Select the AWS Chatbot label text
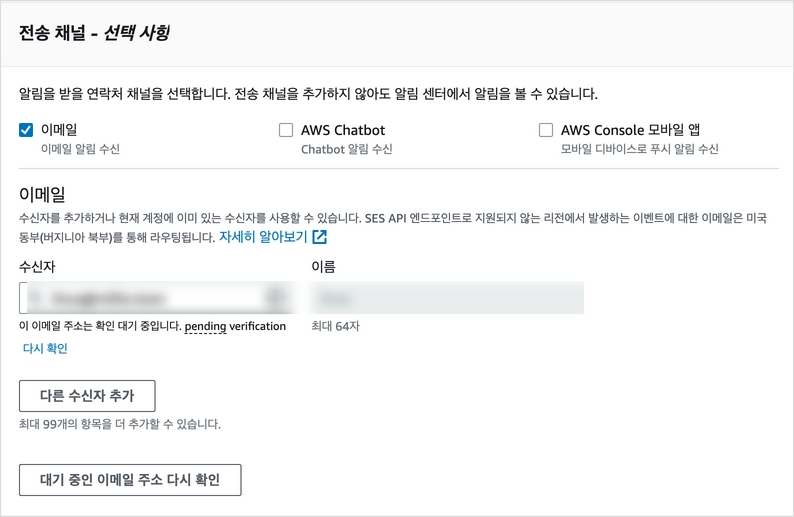The height and width of the screenshot is (517, 794). (343, 130)
